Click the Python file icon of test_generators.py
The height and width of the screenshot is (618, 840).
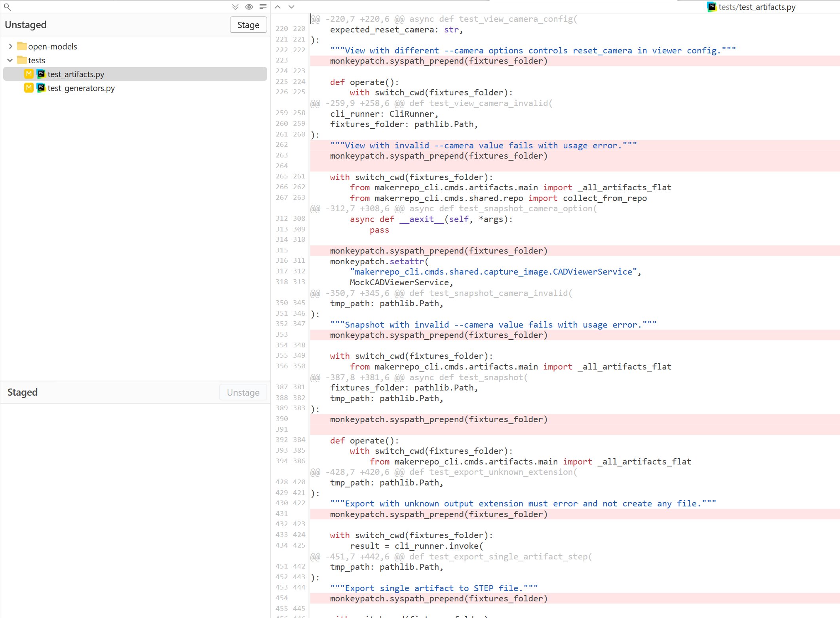tap(41, 88)
